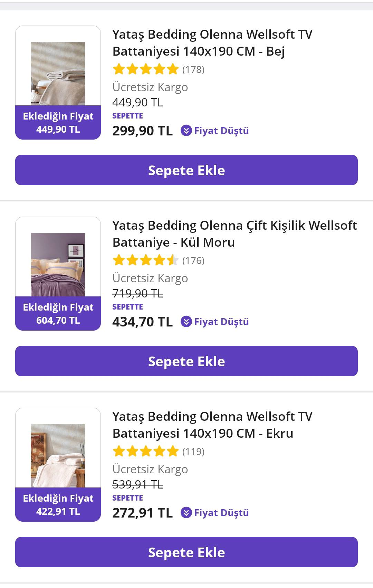Add Bej TV blanket to cart
This screenshot has width=373, height=588.
tap(186, 170)
